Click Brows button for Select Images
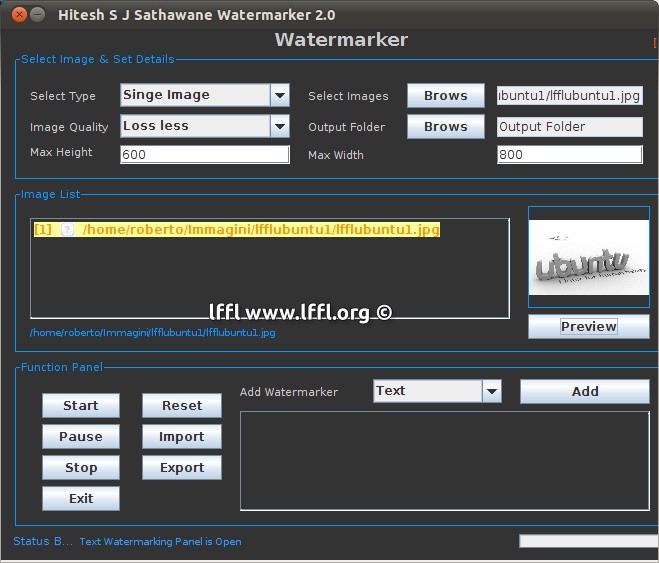 coord(445,96)
